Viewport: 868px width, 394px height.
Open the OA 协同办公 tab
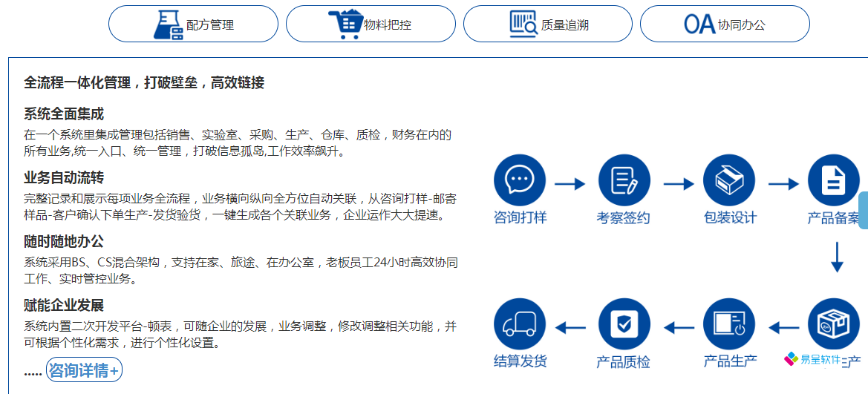point(725,24)
